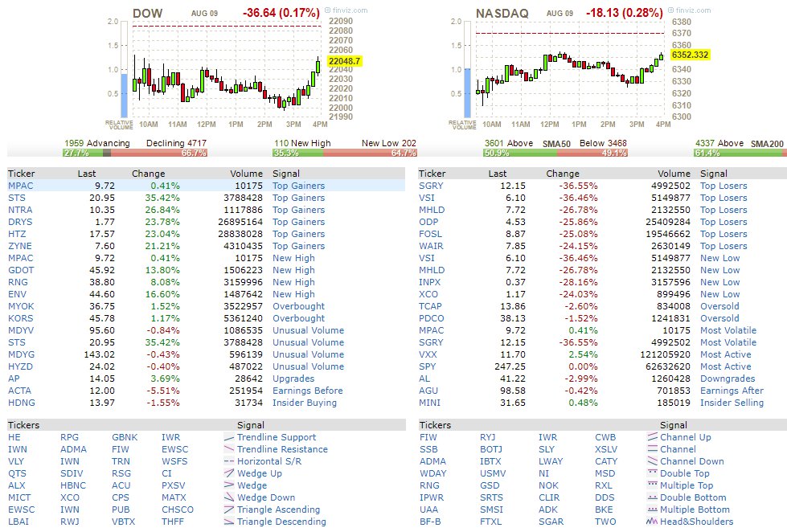Open SGRY Top Losers ticker link
The image size is (787, 532).
point(431,186)
